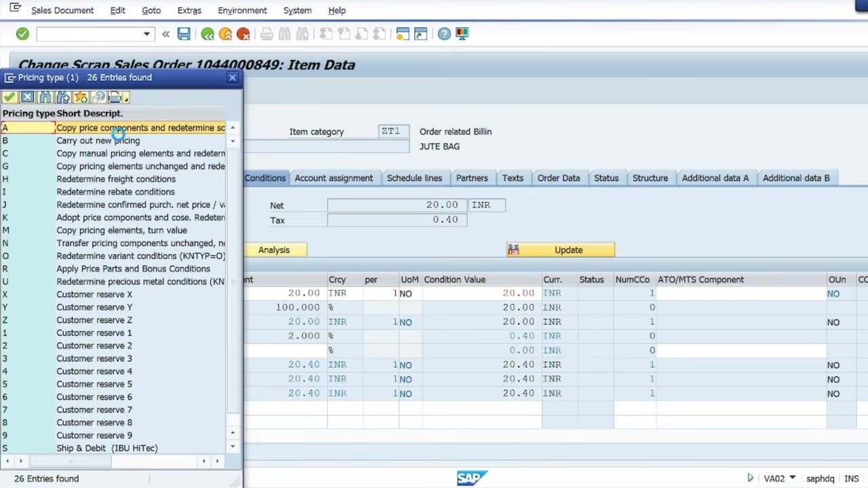Switch to the Account assignment tab
The height and width of the screenshot is (488, 868).
pyautogui.click(x=334, y=178)
